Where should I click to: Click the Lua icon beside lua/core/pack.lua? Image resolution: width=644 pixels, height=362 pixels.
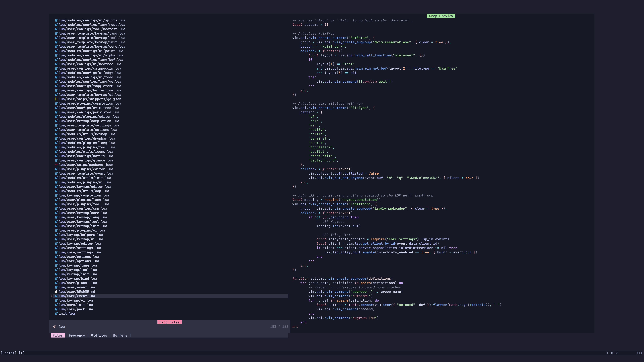coord(56,309)
